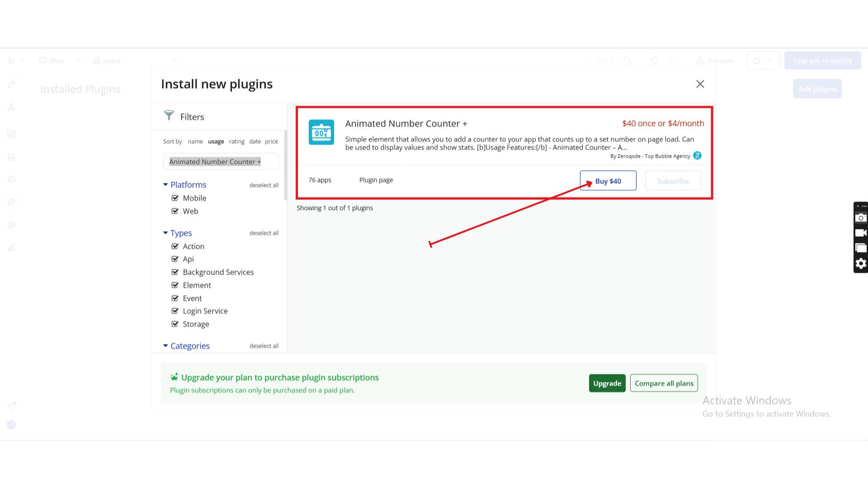868x488 pixels.
Task: Click the Filters funnel icon
Action: pos(169,116)
